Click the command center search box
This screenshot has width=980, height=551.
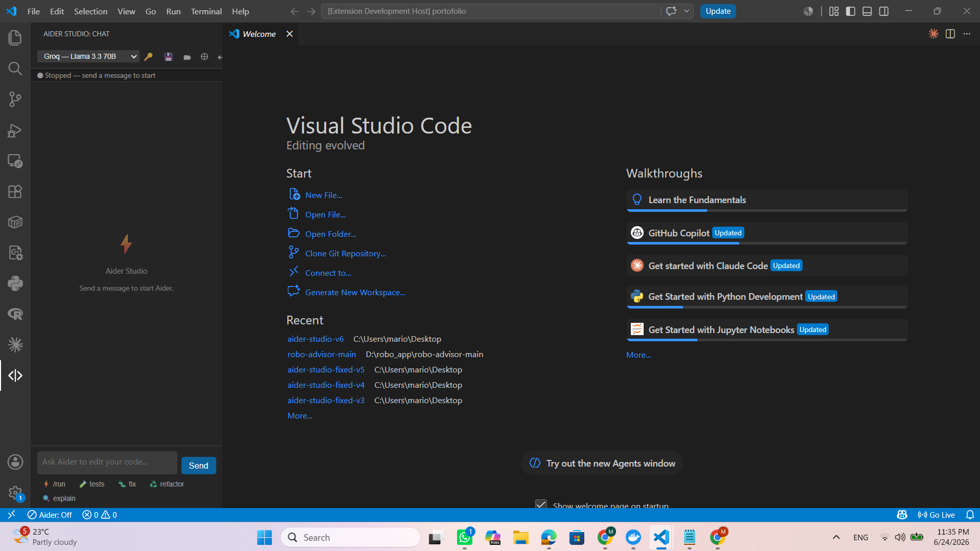point(491,11)
